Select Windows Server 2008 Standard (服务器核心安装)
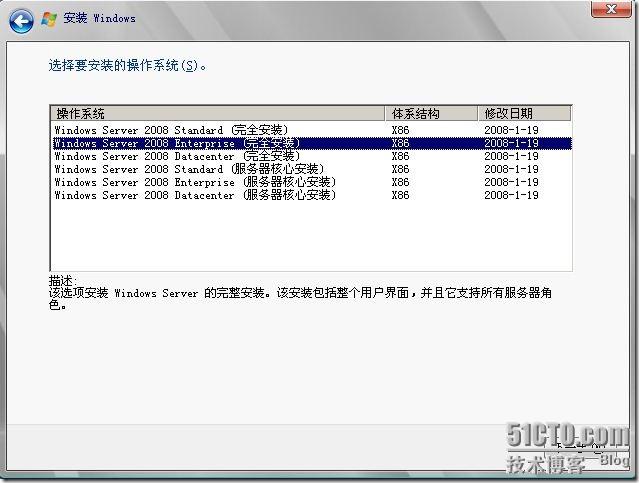The image size is (639, 483). [312, 169]
